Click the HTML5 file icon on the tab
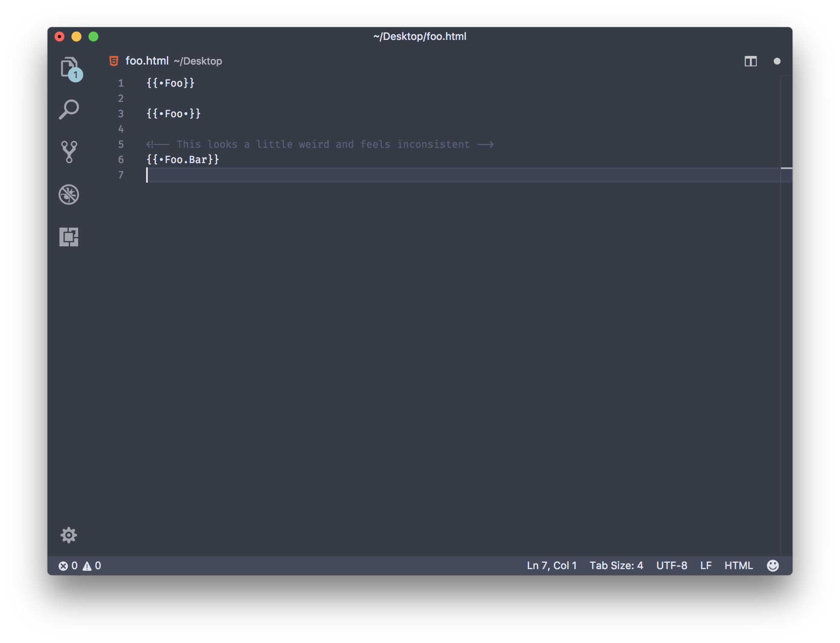The width and height of the screenshot is (840, 643). click(113, 61)
